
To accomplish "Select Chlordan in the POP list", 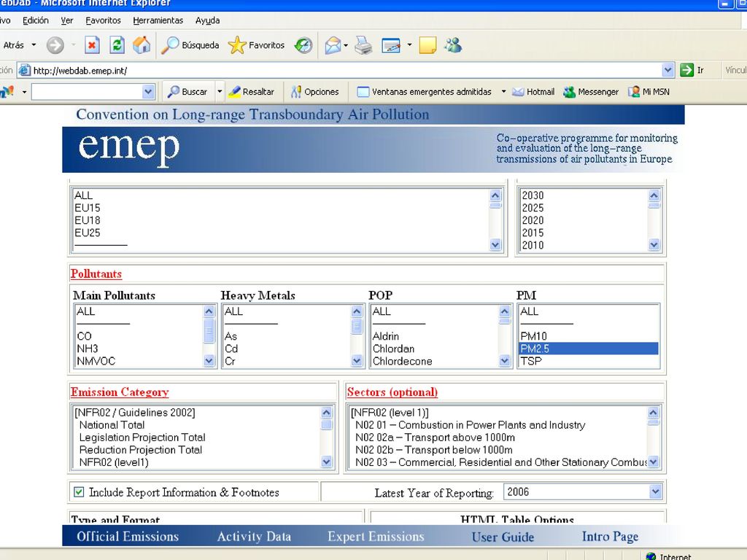I will pos(393,349).
